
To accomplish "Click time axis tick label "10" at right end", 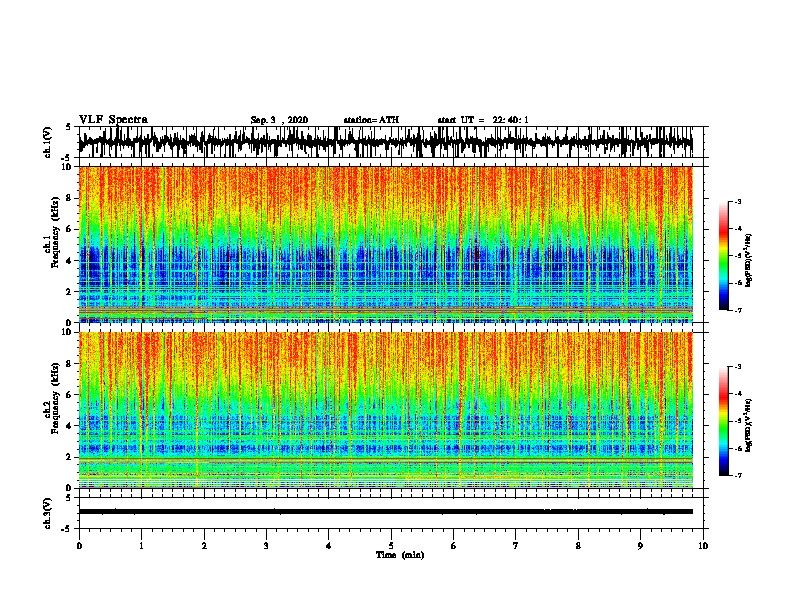I will pos(703,546).
